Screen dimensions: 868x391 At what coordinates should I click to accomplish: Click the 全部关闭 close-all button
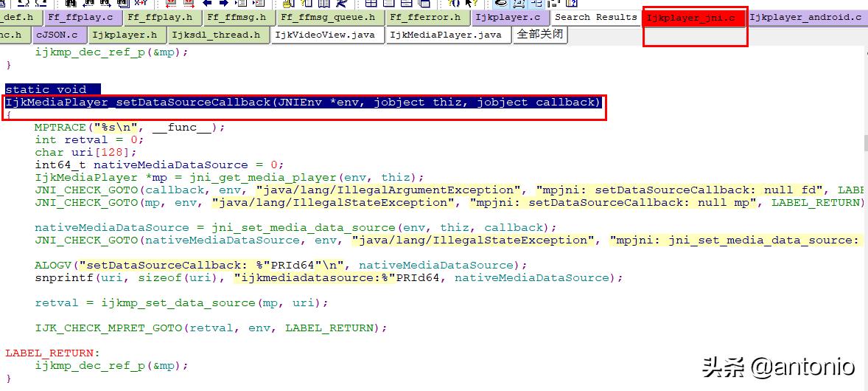[x=539, y=35]
